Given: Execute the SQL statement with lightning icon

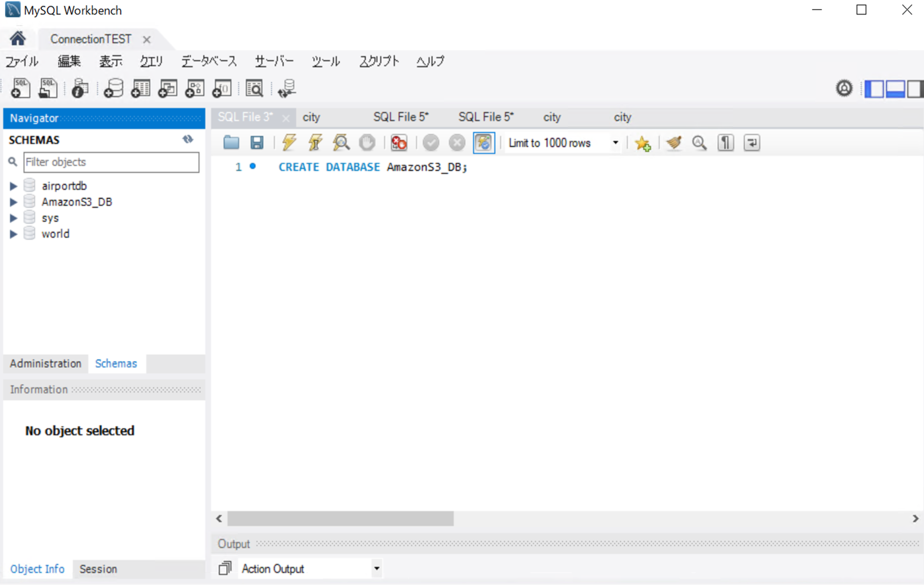Looking at the screenshot, I should [289, 143].
